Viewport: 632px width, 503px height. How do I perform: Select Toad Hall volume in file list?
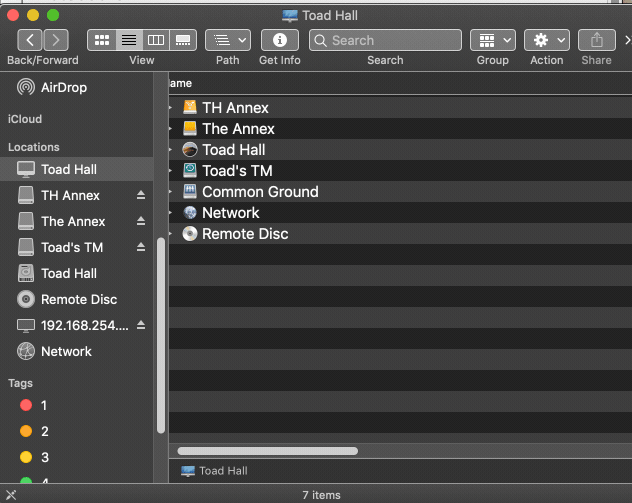click(400, 150)
